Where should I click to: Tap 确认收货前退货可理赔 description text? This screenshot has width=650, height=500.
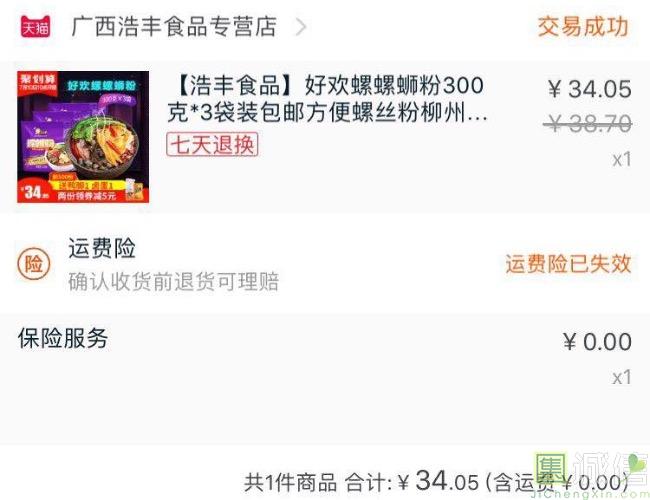point(173,282)
